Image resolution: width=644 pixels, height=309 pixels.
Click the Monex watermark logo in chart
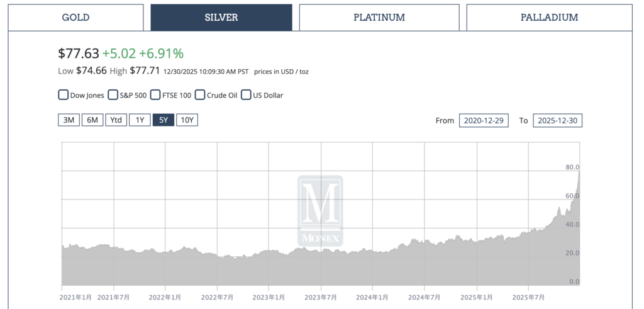click(x=320, y=210)
